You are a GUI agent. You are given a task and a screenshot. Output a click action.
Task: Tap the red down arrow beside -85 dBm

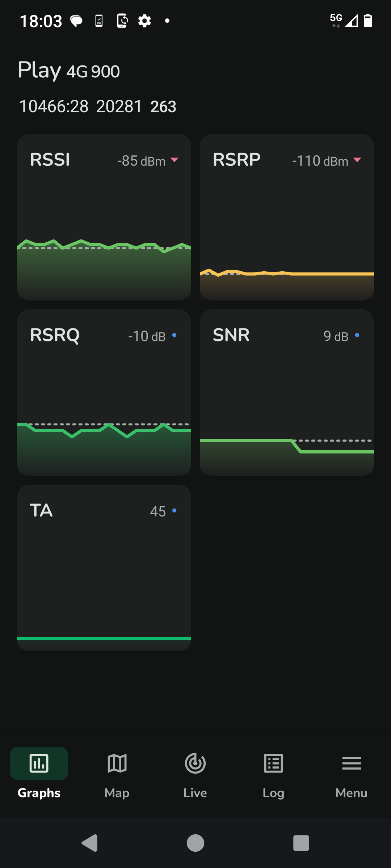click(x=175, y=160)
